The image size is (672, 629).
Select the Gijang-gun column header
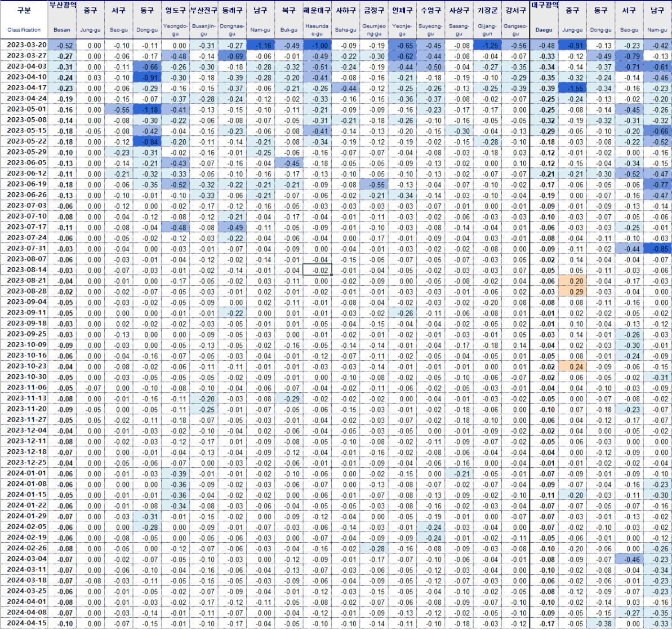[487, 19]
